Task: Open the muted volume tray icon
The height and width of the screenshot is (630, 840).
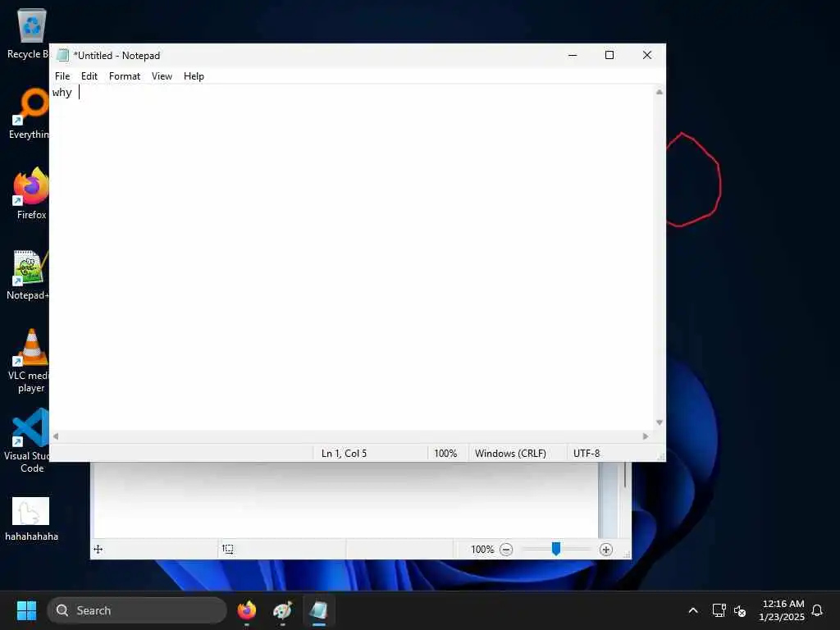Action: coord(740,610)
